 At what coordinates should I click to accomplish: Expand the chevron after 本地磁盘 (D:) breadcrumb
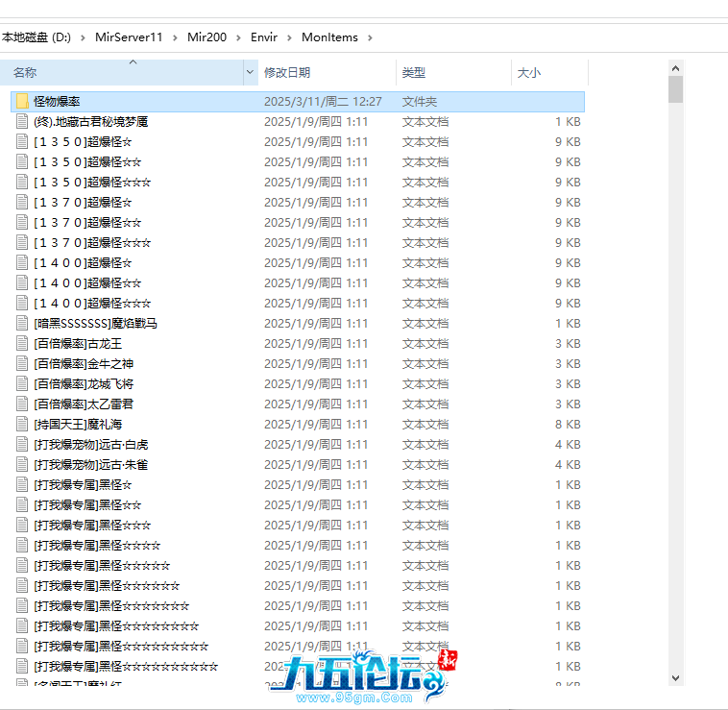click(83, 37)
